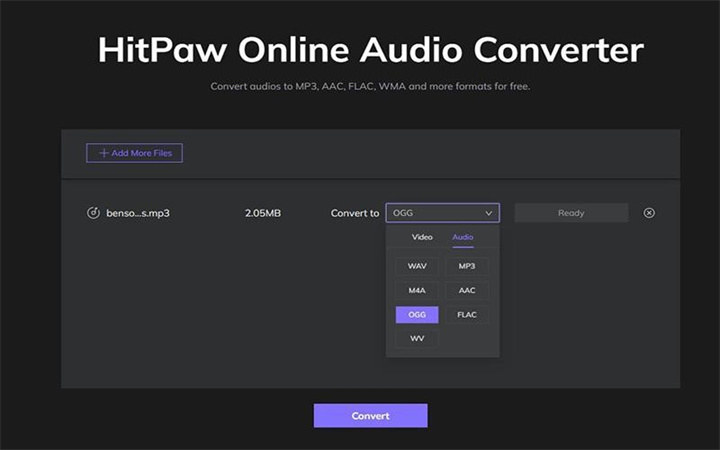The image size is (720, 450).
Task: Click the Ready status button
Action: click(571, 213)
